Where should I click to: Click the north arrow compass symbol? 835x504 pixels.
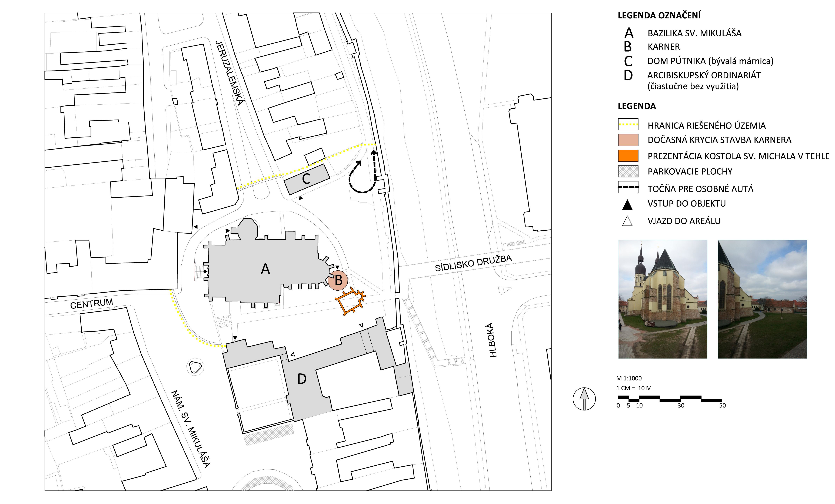[584, 399]
